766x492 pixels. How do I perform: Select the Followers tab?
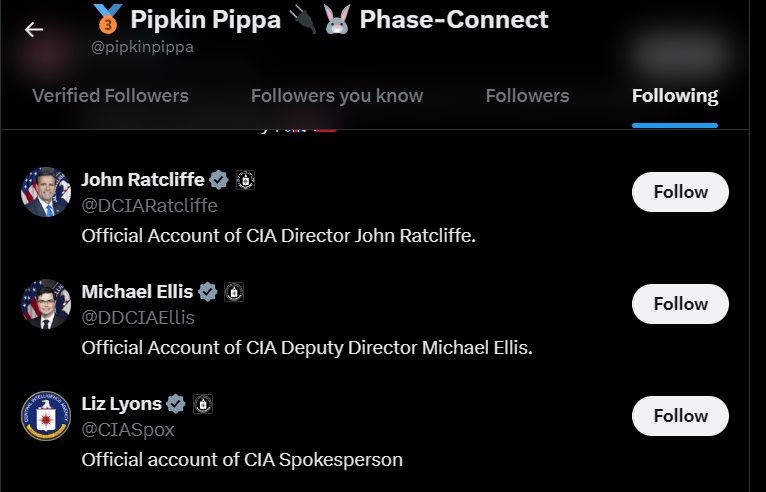[527, 96]
